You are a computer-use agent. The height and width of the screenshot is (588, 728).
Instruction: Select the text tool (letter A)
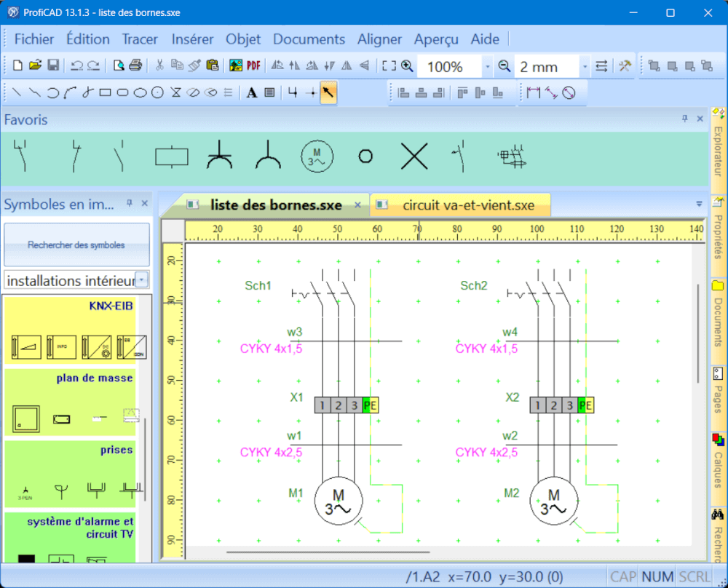click(x=252, y=93)
